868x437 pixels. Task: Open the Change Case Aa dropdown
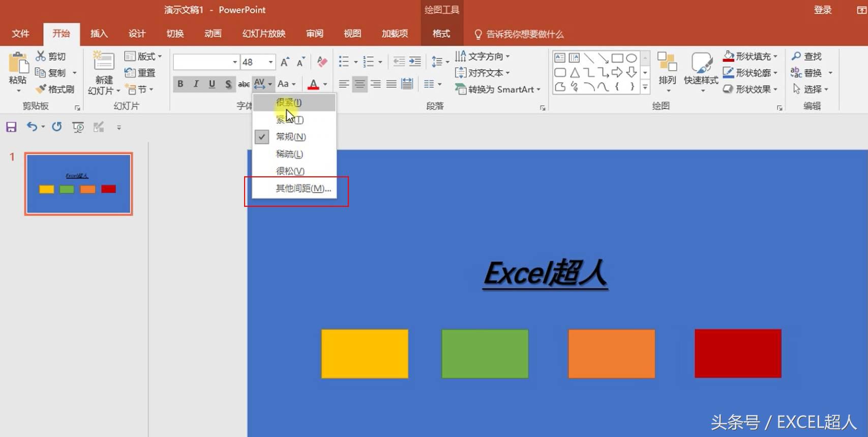[286, 84]
